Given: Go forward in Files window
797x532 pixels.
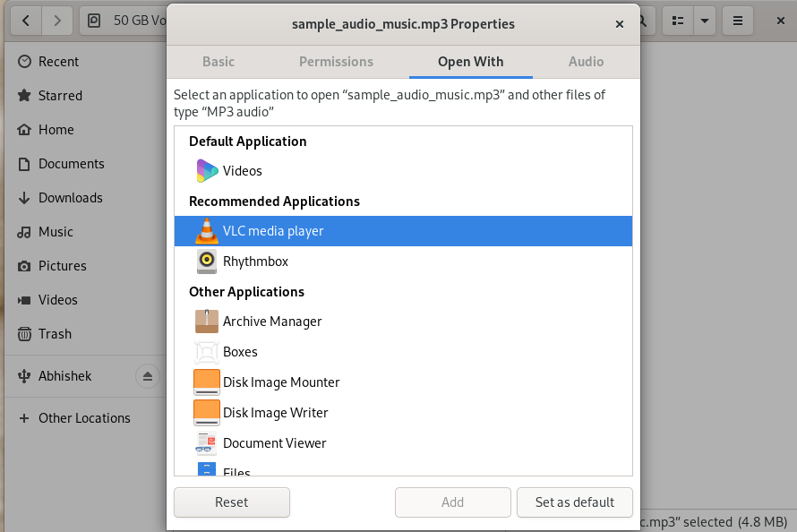Looking at the screenshot, I should (57, 21).
